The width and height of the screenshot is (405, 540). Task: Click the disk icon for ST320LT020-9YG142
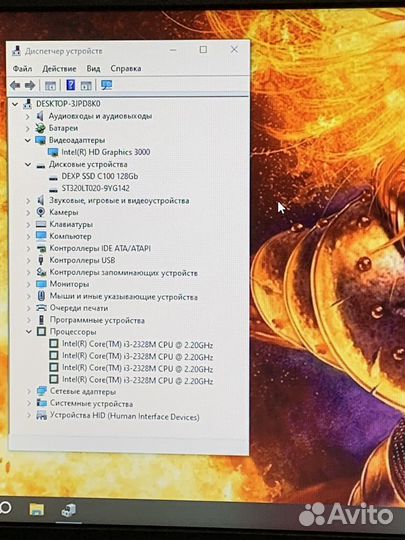tap(53, 189)
